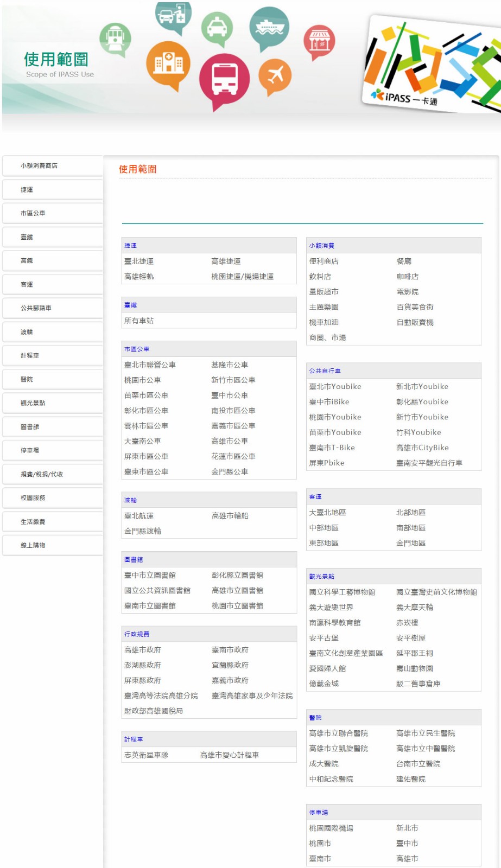The image size is (501, 868).
Task: Open 規費/稅捐/代收 in the sidebar
Action: pos(53,474)
